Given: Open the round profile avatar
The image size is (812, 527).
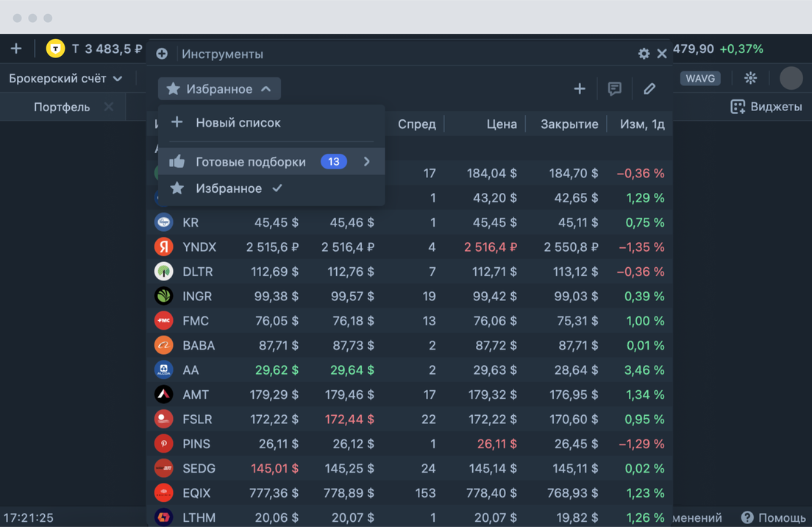Looking at the screenshot, I should (791, 78).
